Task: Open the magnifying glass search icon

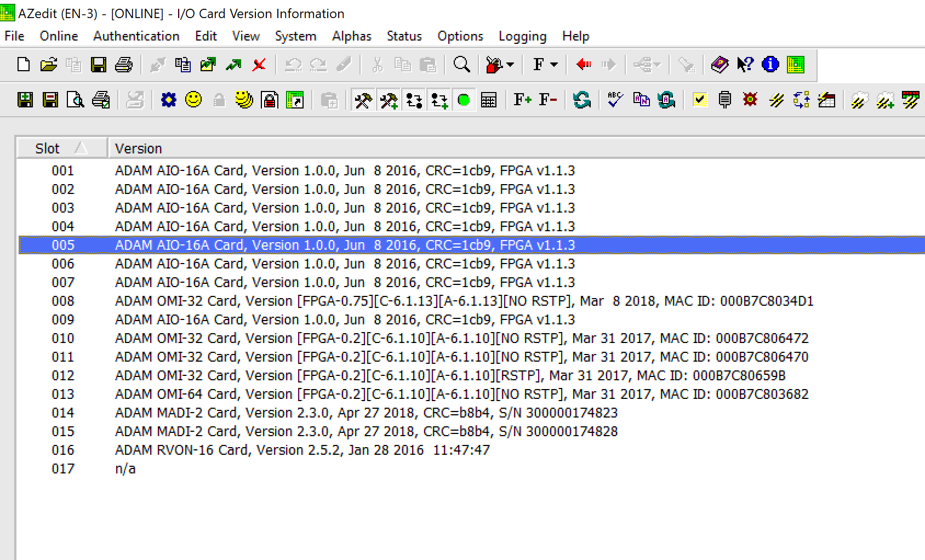Action: point(461,65)
